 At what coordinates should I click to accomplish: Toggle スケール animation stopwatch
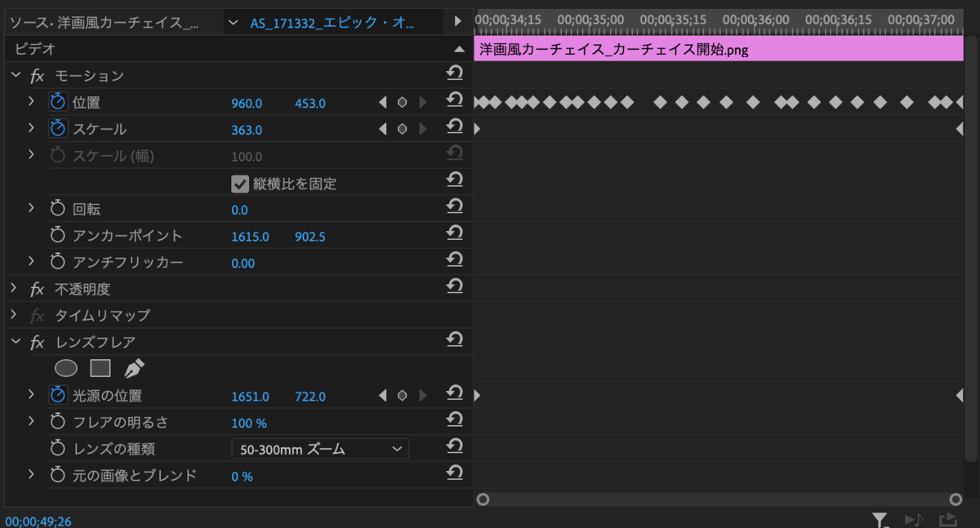[57, 128]
